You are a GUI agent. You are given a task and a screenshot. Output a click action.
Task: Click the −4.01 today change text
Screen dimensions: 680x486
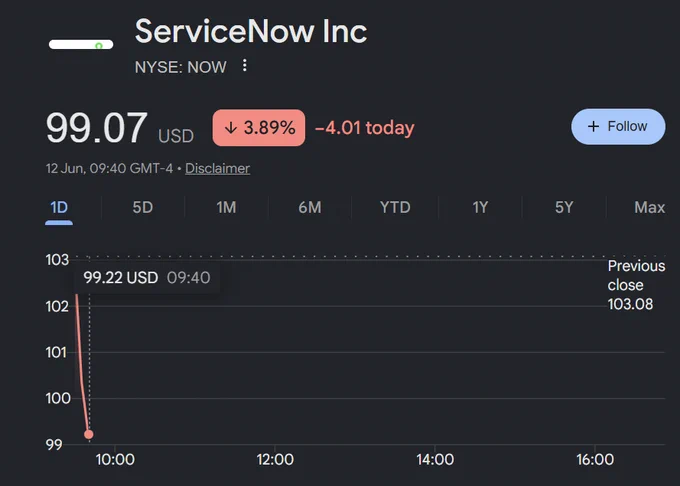(x=365, y=128)
